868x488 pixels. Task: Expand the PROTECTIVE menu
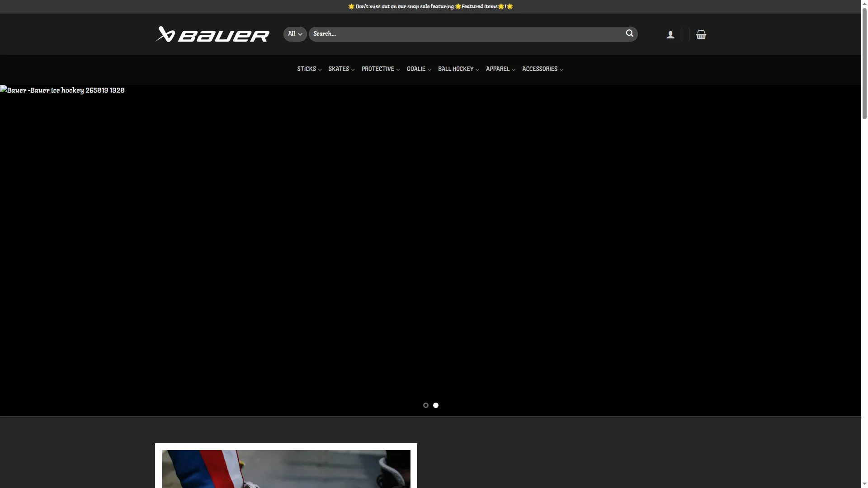point(381,69)
